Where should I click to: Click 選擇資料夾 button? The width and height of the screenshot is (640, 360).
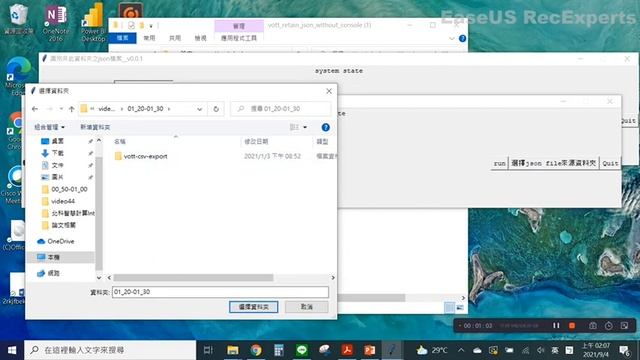(x=253, y=307)
